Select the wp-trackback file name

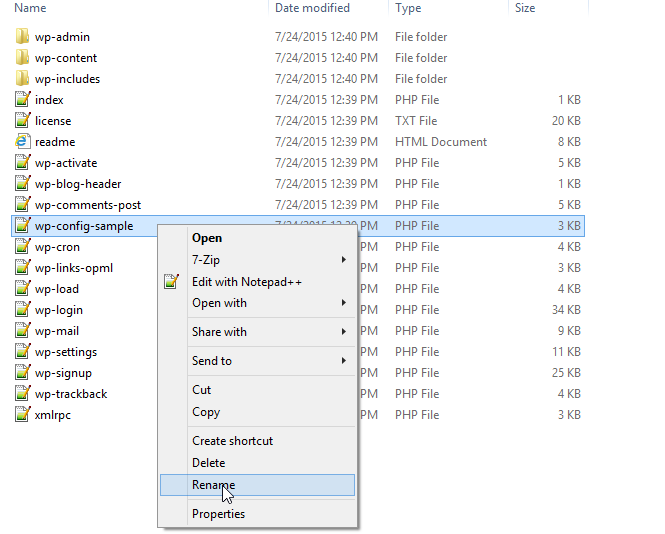click(x=71, y=394)
